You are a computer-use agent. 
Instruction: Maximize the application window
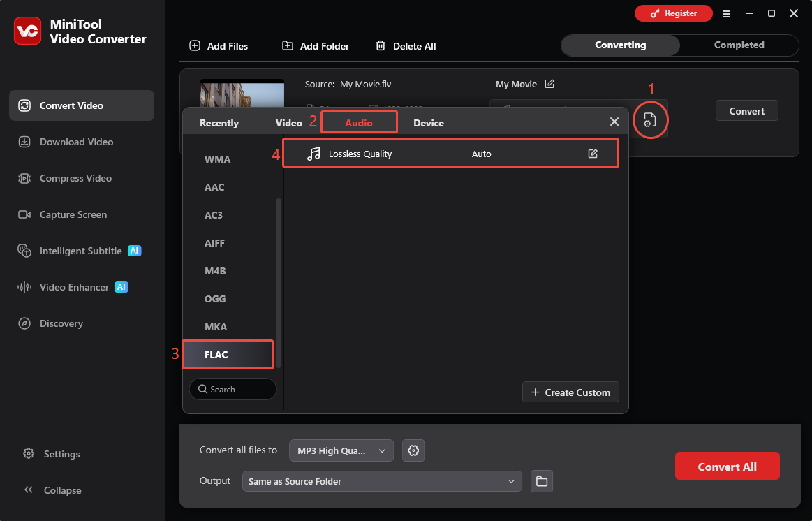click(771, 13)
